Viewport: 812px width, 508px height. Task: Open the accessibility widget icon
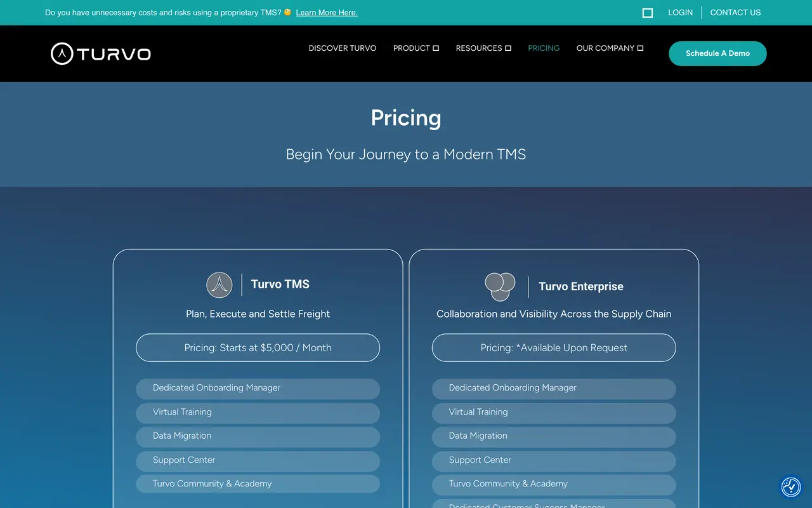pos(791,487)
